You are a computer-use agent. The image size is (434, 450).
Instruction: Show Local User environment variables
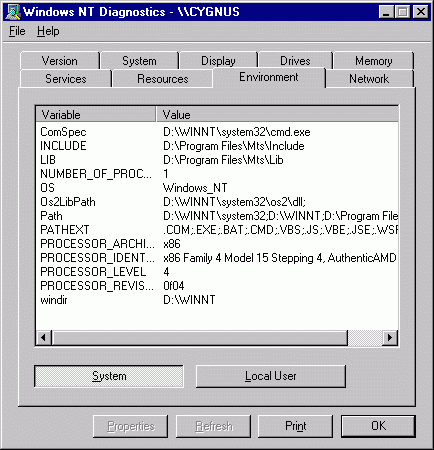(271, 376)
